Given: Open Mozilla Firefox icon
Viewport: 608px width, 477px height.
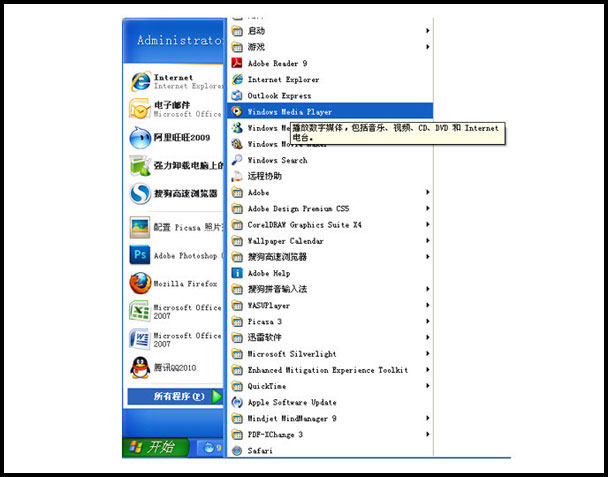Looking at the screenshot, I should pos(140,283).
